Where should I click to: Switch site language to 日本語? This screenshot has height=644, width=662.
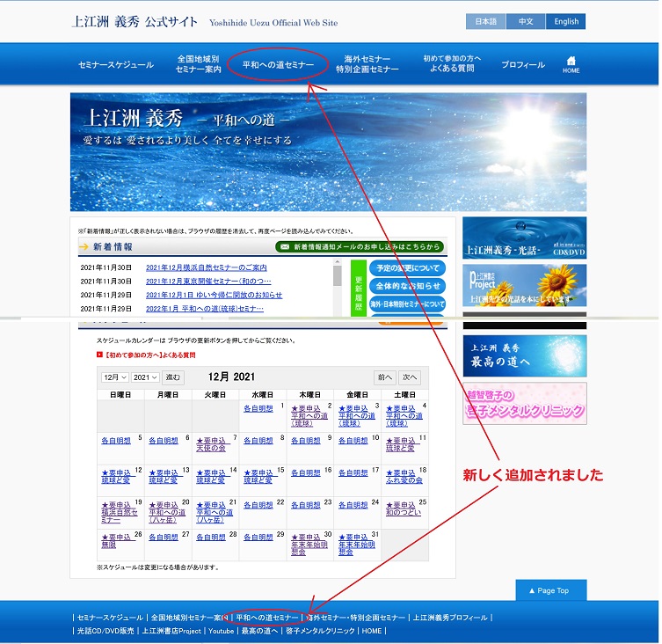coord(485,21)
